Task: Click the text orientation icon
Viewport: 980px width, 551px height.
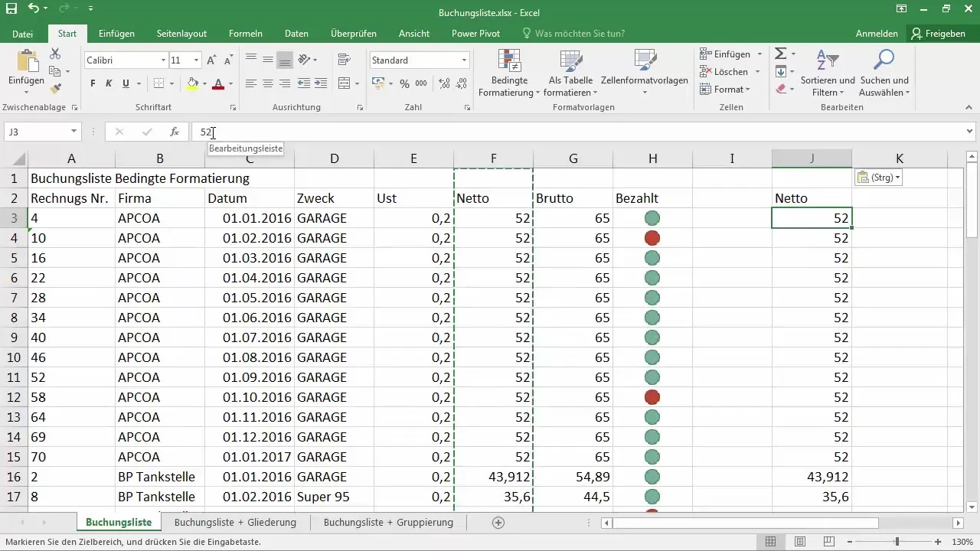Action: coord(305,60)
